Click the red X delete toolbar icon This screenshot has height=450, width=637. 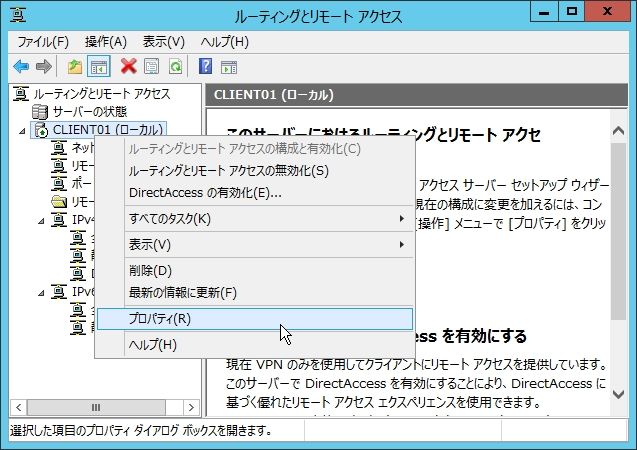click(128, 66)
